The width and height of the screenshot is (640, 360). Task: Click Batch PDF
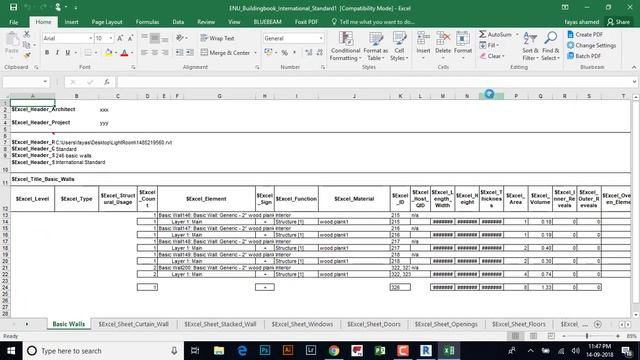click(584, 56)
